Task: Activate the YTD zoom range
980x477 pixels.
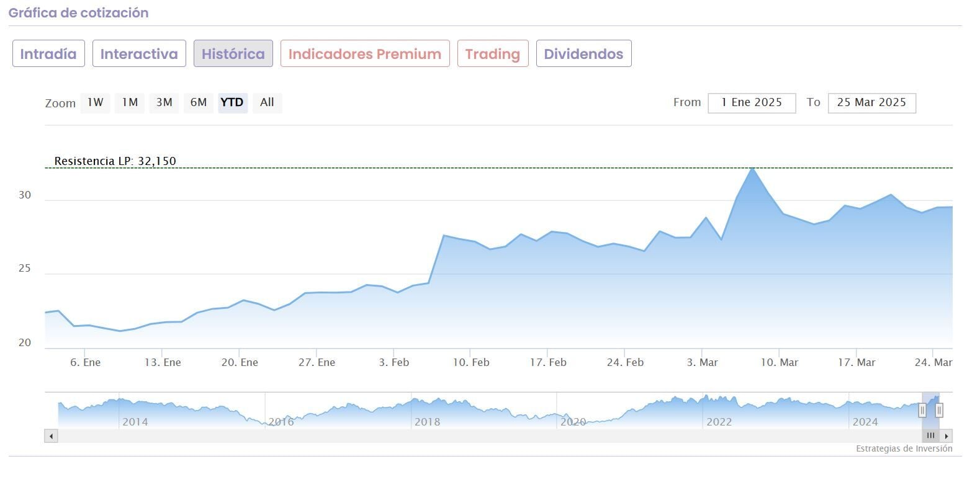Action: point(232,102)
